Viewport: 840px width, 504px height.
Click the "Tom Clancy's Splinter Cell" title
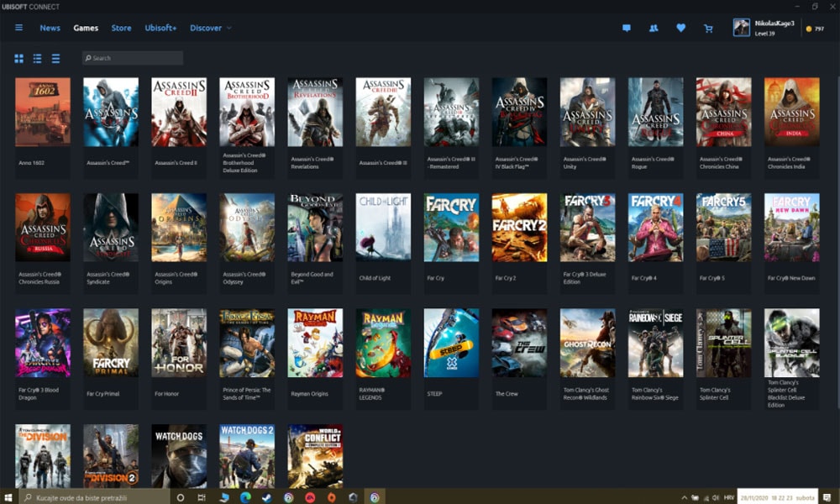click(715, 394)
